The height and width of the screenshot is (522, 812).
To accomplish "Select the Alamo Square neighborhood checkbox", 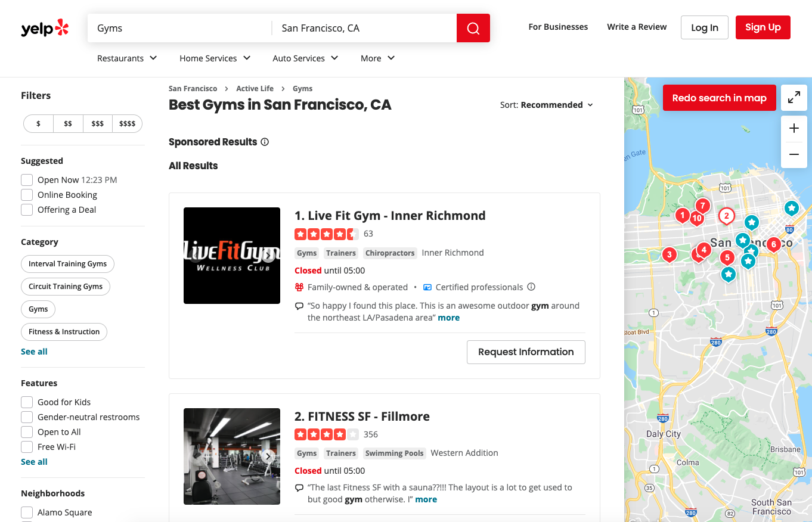I will click(x=26, y=512).
